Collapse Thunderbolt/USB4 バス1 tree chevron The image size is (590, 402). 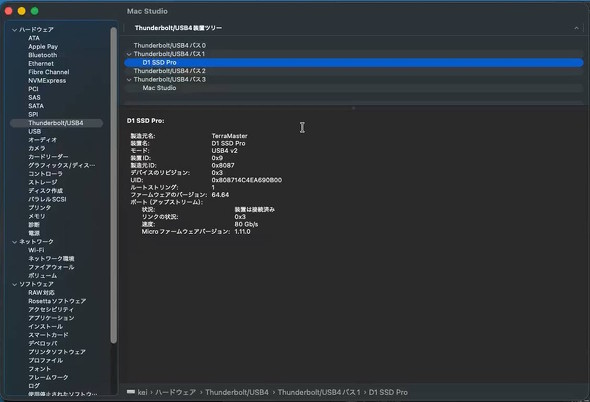point(129,54)
